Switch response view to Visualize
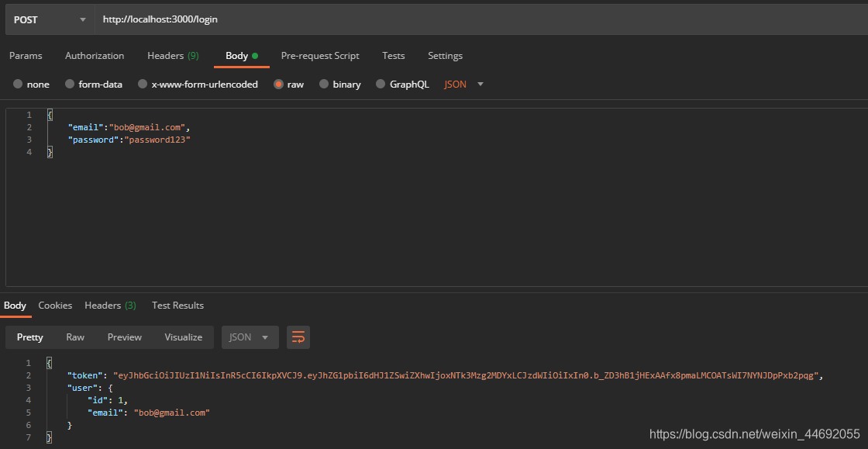Image resolution: width=868 pixels, height=449 pixels. pyautogui.click(x=183, y=337)
